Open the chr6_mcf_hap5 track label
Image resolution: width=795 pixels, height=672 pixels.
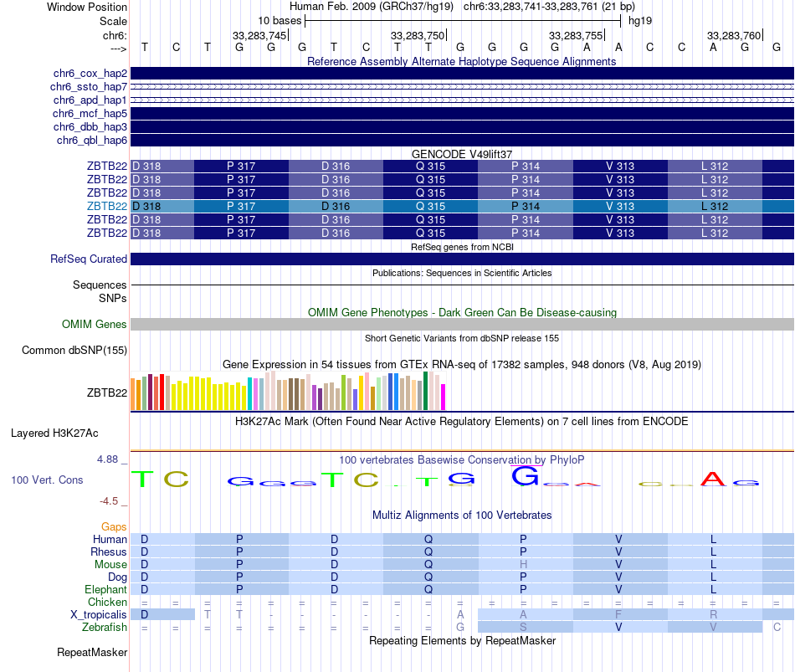point(90,114)
